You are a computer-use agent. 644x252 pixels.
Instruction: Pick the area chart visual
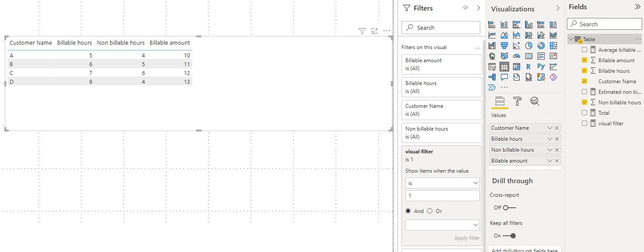click(x=504, y=35)
